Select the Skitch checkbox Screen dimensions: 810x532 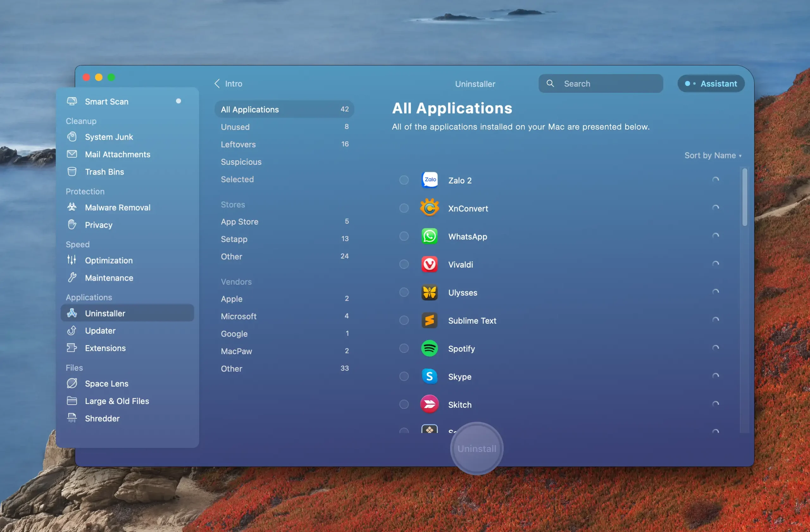pos(404,404)
